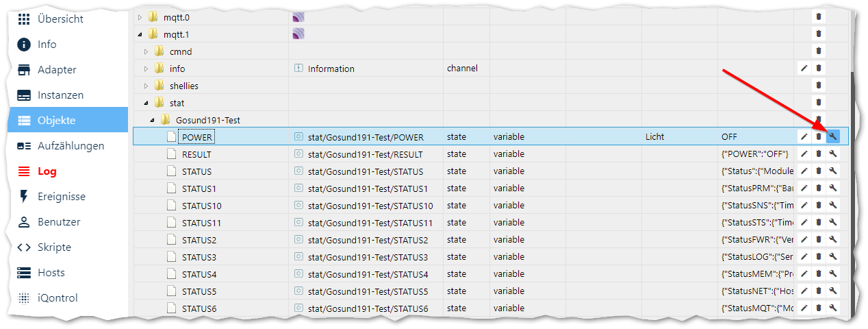Select the STATUS11 tree row
Viewport: 868px width, 329px height.
coord(201,223)
